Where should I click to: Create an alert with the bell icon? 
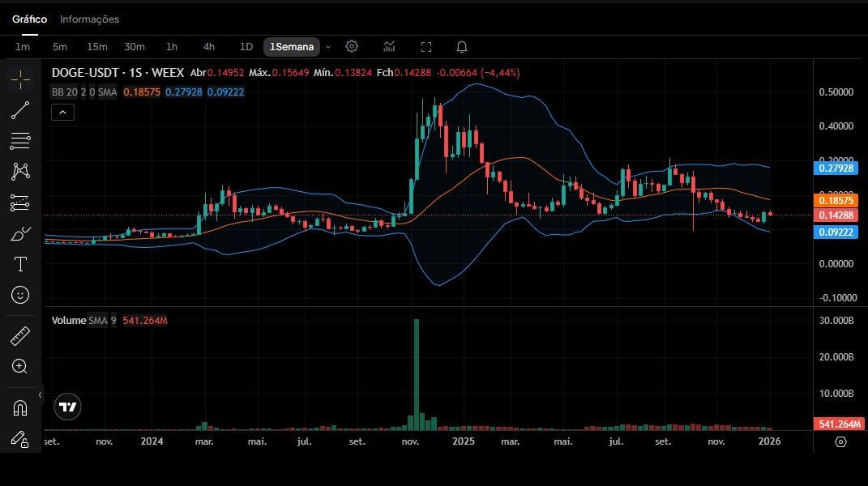[462, 47]
